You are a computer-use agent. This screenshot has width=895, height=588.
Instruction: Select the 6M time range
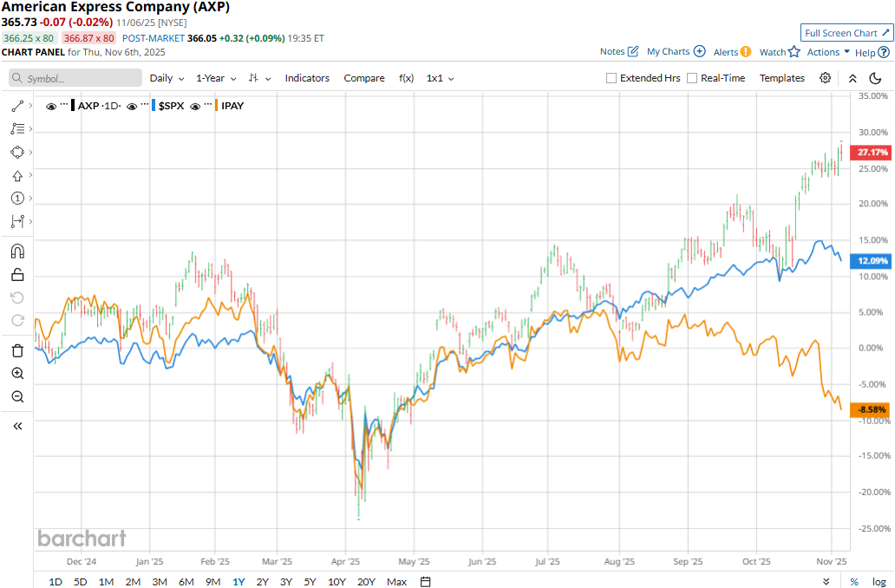(x=186, y=582)
